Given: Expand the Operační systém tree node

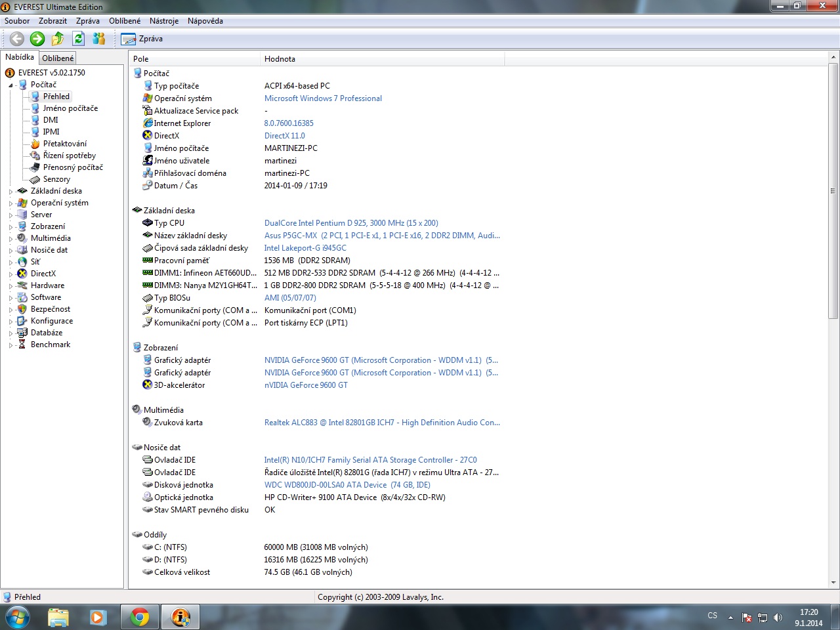Looking at the screenshot, I should click(x=11, y=203).
